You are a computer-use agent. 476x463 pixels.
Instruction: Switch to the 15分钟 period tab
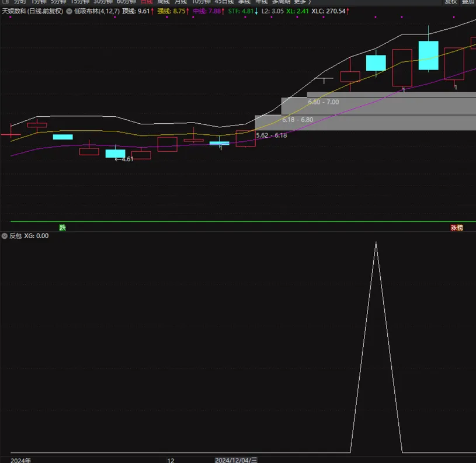[x=79, y=2]
